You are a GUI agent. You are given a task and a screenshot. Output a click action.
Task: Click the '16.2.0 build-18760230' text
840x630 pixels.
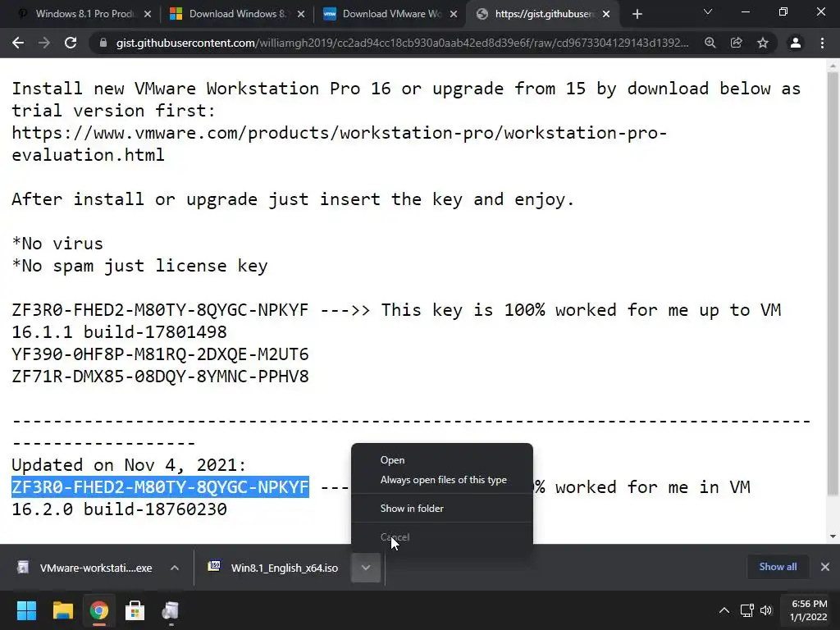[120, 509]
